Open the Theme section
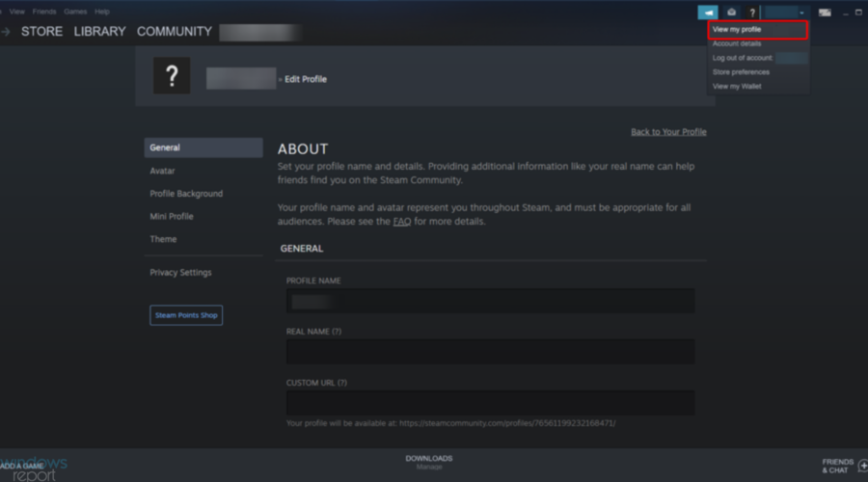Image resolution: width=868 pixels, height=482 pixels. coord(163,239)
